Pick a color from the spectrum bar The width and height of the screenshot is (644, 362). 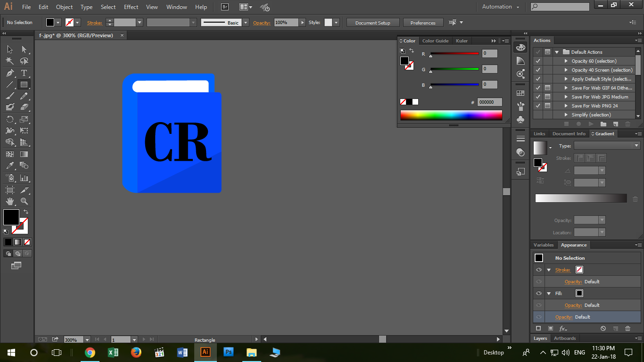(451, 115)
